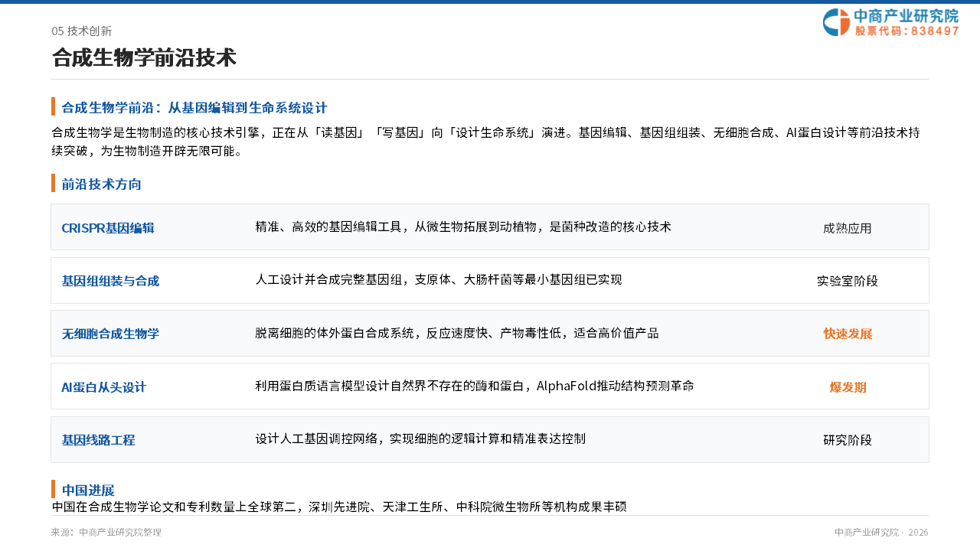Click the footer 中商产业研究院 · 2026
The image size is (980, 551).
[881, 532]
